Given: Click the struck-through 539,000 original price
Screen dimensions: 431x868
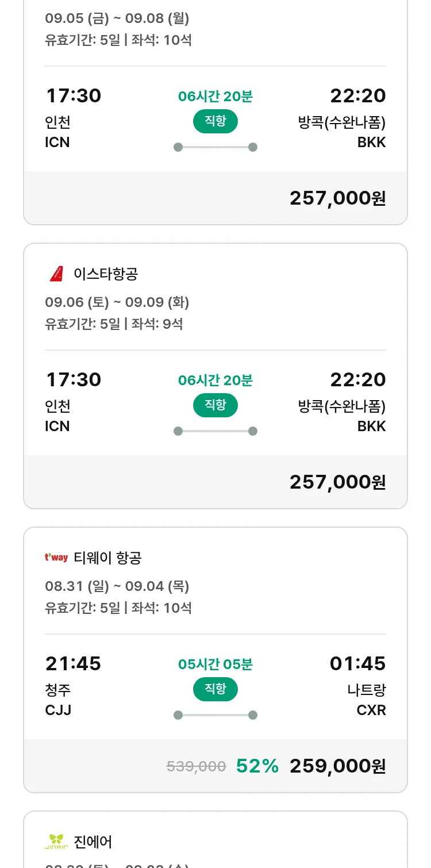Looking at the screenshot, I should 196,766.
